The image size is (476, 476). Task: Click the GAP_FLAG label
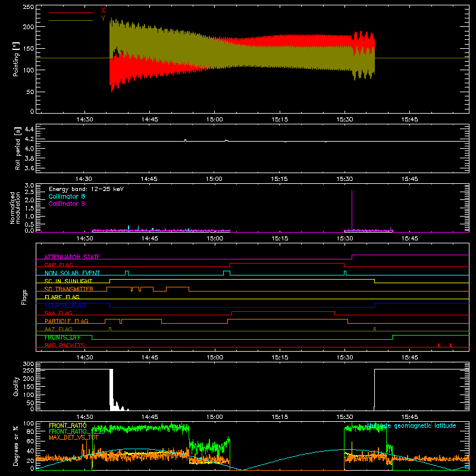(x=58, y=265)
